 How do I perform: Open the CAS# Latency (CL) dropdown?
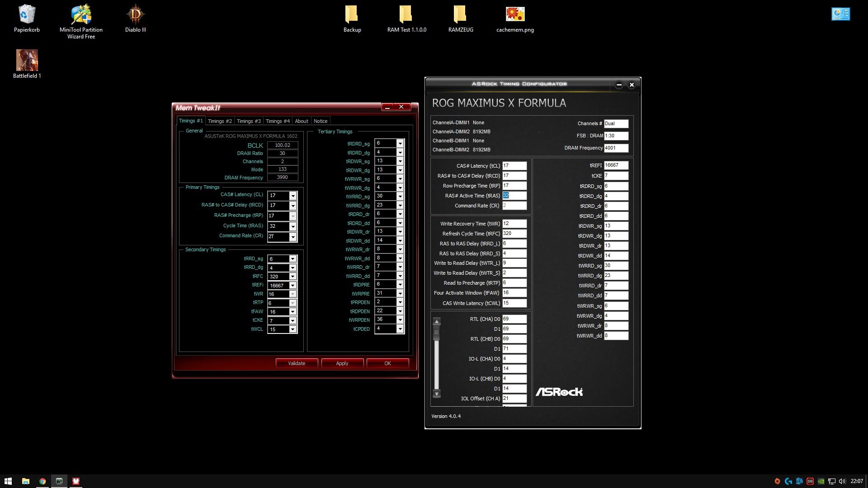click(x=292, y=196)
